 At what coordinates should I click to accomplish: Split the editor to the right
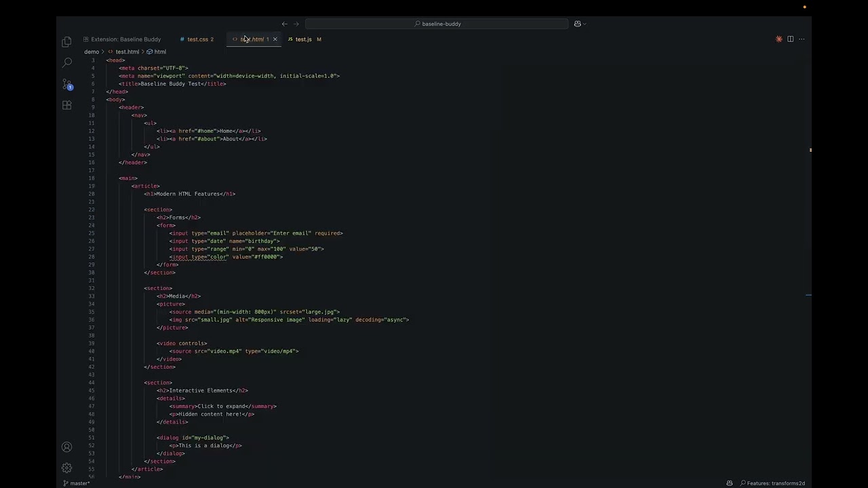point(790,39)
